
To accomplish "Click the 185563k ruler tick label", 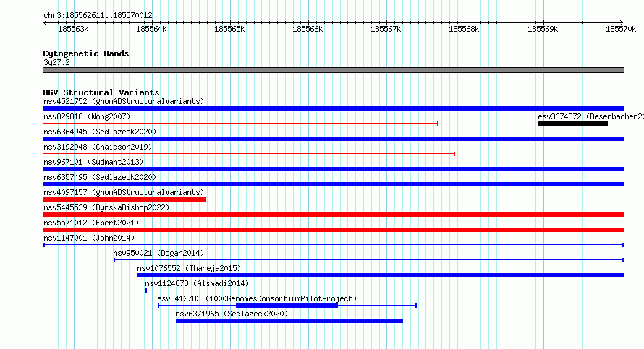I will pyautogui.click(x=73, y=29).
